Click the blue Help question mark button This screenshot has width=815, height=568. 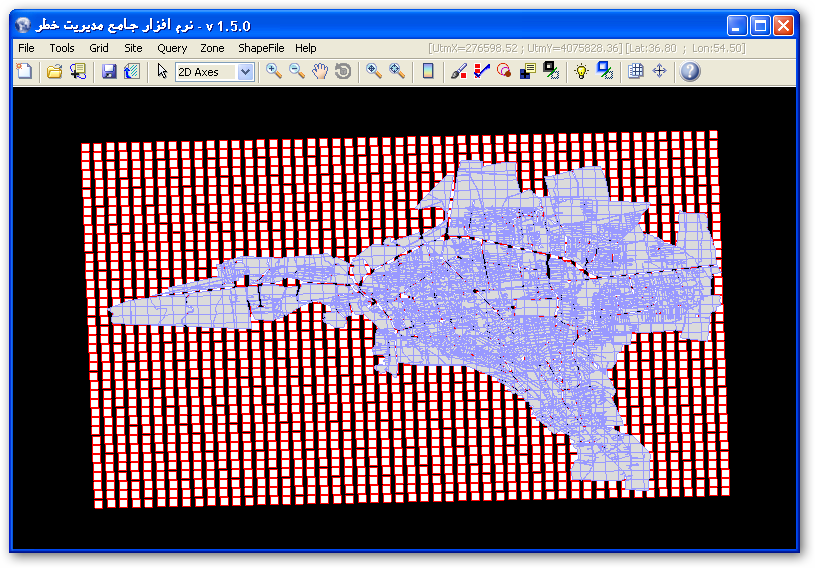tap(690, 71)
